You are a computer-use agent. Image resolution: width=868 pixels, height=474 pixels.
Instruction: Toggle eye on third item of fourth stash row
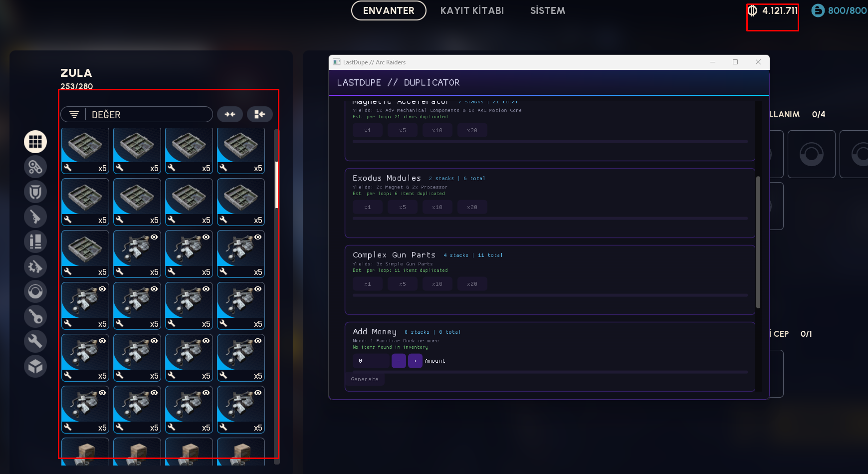[206, 289]
